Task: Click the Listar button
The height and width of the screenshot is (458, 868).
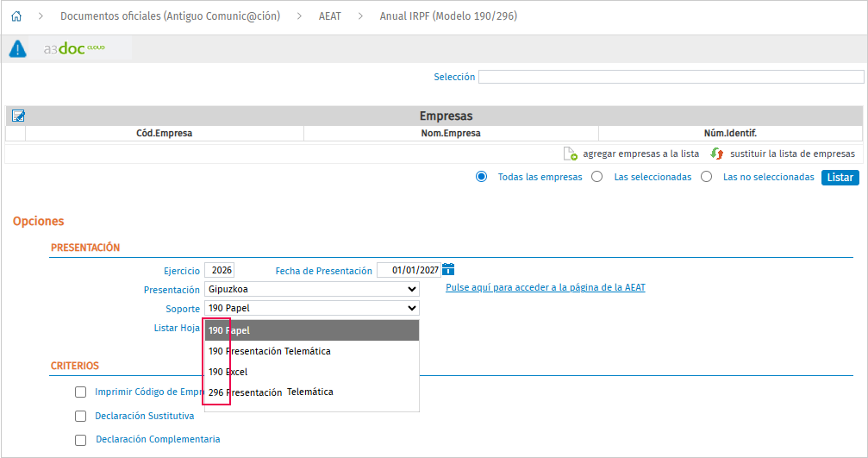Action: pos(840,177)
